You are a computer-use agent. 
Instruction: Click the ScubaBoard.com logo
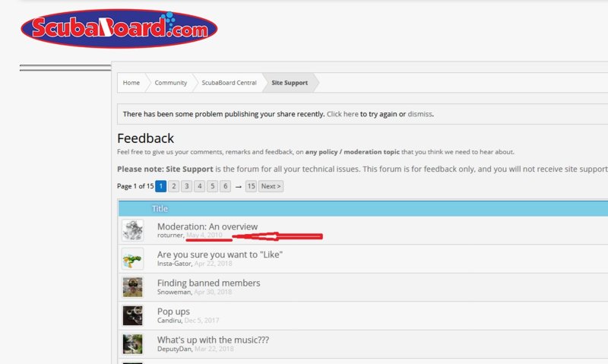[119, 30]
